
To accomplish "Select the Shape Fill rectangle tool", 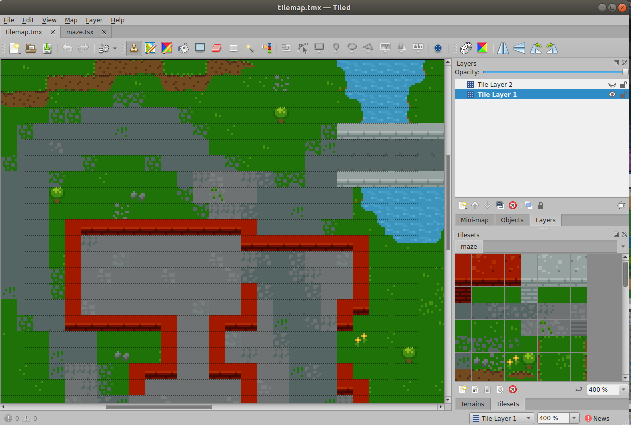I will pyautogui.click(x=200, y=48).
